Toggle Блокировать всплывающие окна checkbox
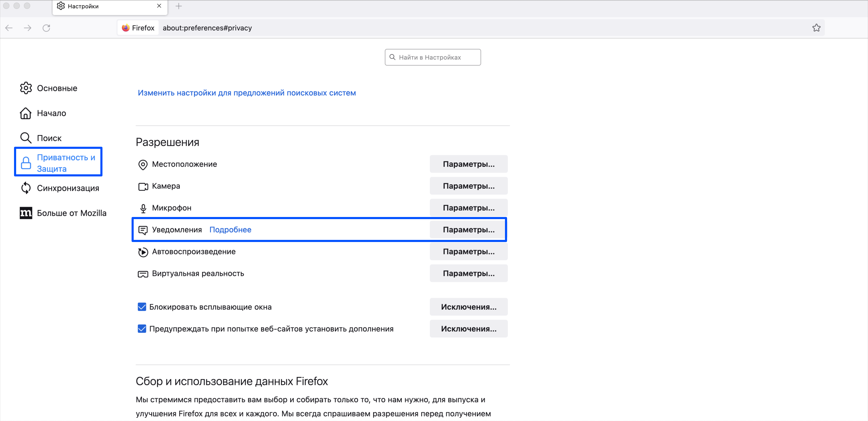 pyautogui.click(x=142, y=307)
